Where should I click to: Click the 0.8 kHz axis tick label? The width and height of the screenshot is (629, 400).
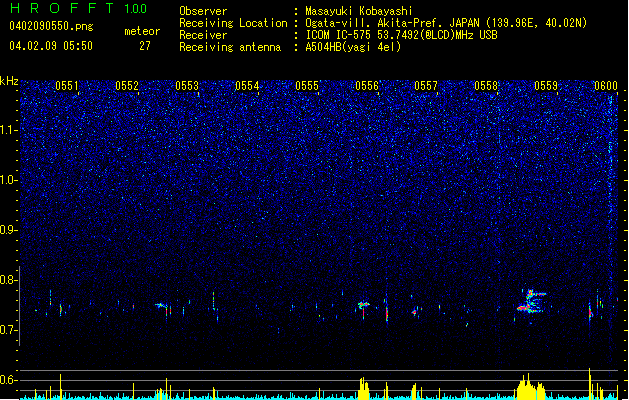(9, 280)
